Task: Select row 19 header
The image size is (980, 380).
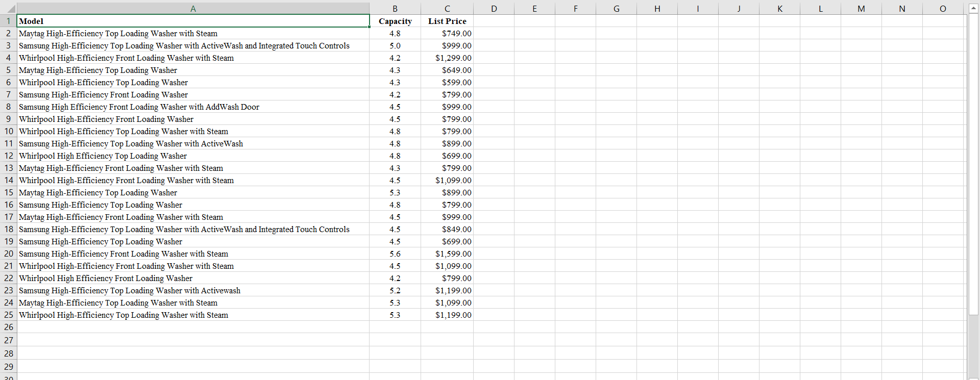Action: (9, 241)
